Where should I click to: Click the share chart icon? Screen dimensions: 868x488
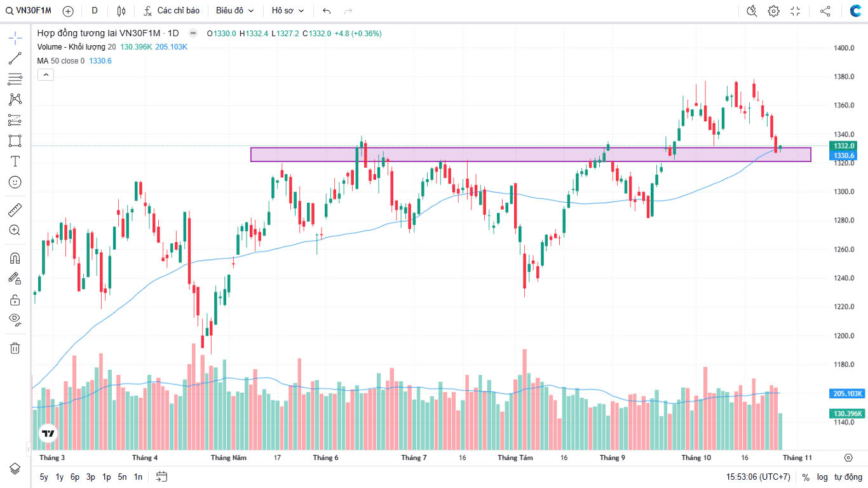coord(825,11)
